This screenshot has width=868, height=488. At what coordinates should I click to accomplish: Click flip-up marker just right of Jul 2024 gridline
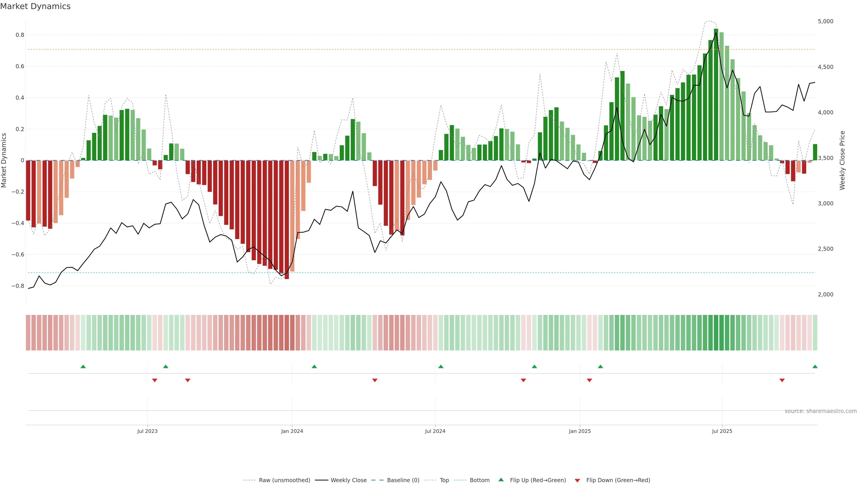click(441, 366)
